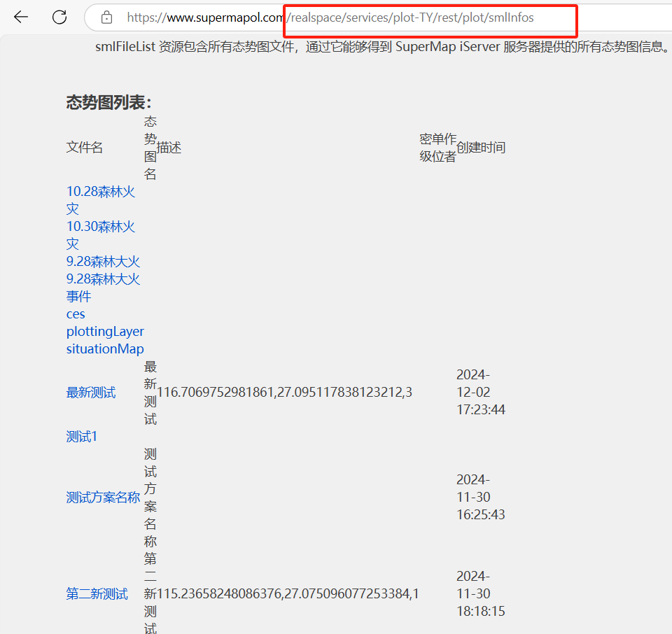The width and height of the screenshot is (672, 634).
Task: Select the 态势图列表 heading
Action: (x=109, y=102)
